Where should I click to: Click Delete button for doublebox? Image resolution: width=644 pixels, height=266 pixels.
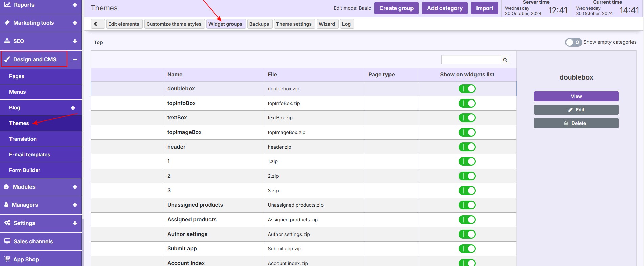tap(576, 123)
